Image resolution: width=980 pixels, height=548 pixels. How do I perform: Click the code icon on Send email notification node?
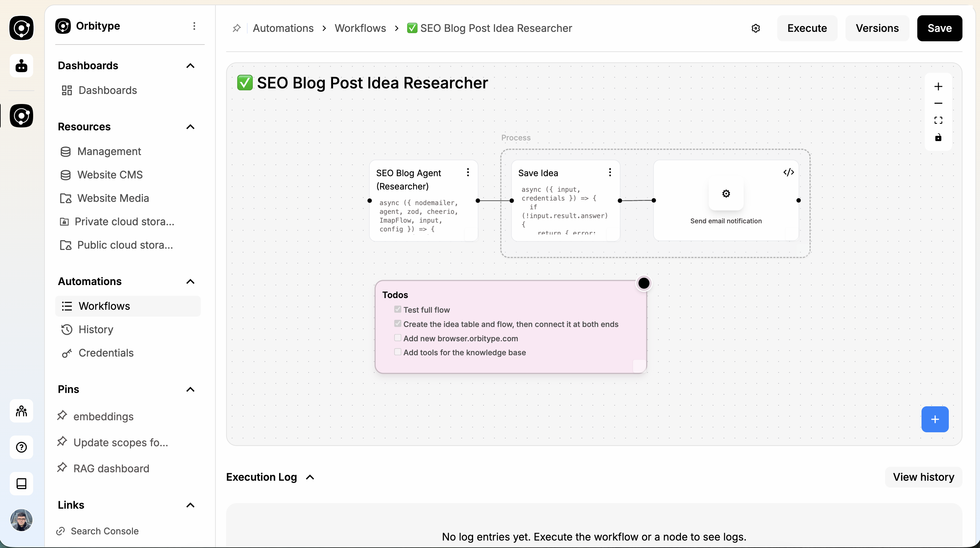pyautogui.click(x=789, y=172)
